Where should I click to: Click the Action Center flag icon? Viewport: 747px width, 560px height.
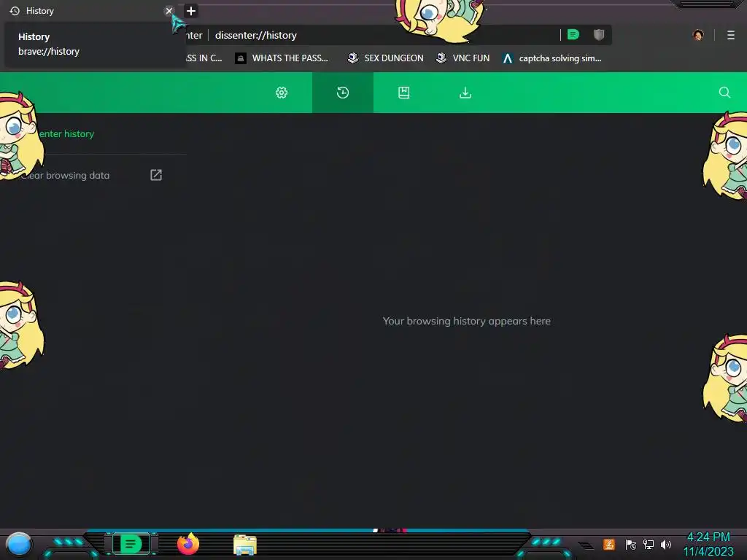tap(631, 544)
